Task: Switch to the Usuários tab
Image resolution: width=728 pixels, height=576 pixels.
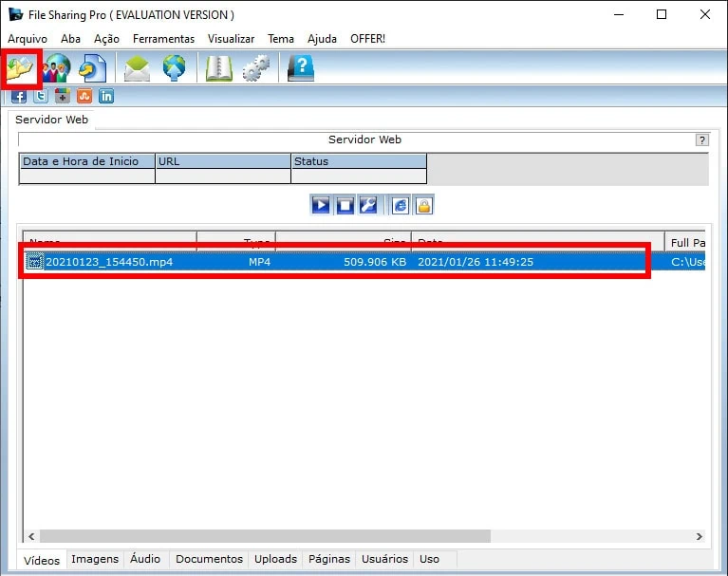Action: [x=385, y=559]
